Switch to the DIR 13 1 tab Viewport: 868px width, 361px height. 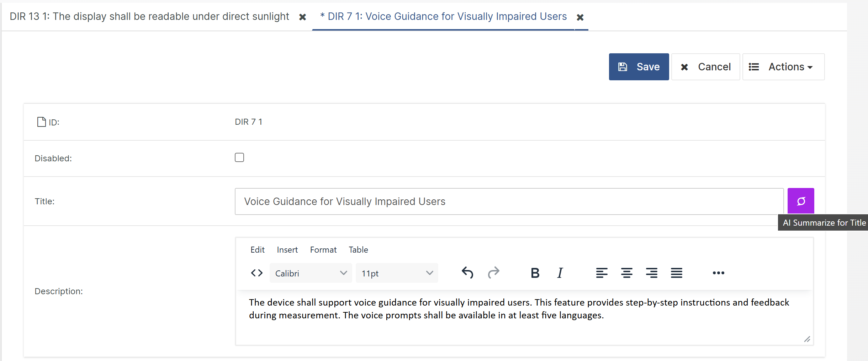click(x=149, y=17)
